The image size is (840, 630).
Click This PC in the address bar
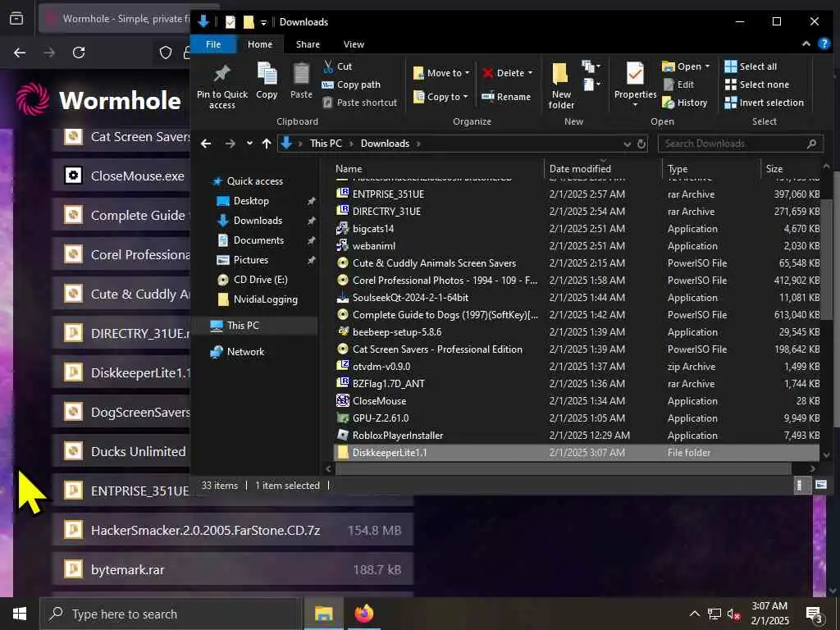(x=326, y=144)
